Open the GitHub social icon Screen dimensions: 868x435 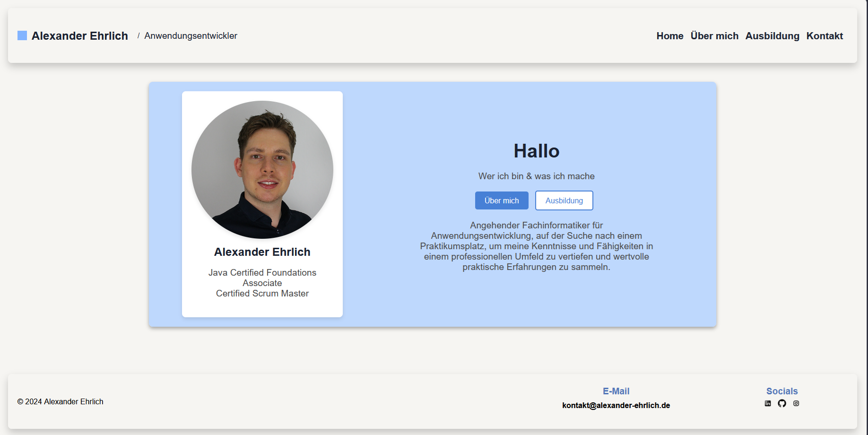click(x=782, y=403)
